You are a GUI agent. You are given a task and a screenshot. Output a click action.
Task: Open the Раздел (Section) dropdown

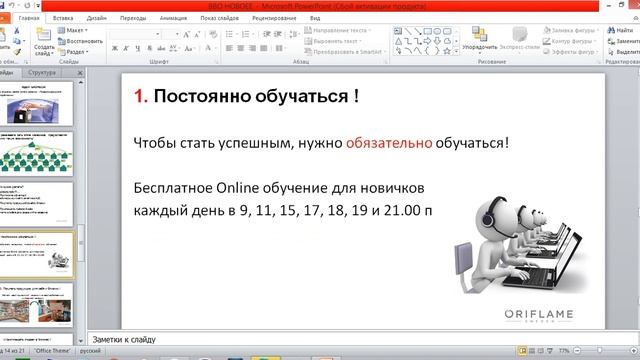point(73,52)
